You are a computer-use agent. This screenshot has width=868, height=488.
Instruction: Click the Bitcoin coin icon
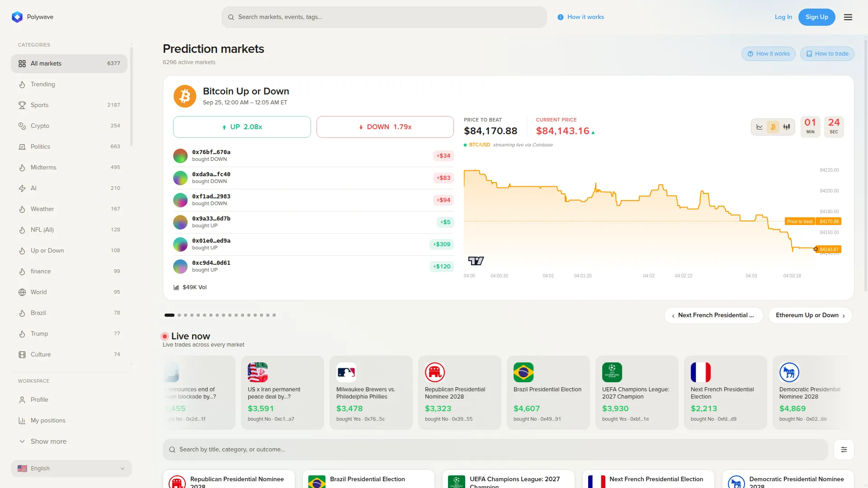pos(185,96)
